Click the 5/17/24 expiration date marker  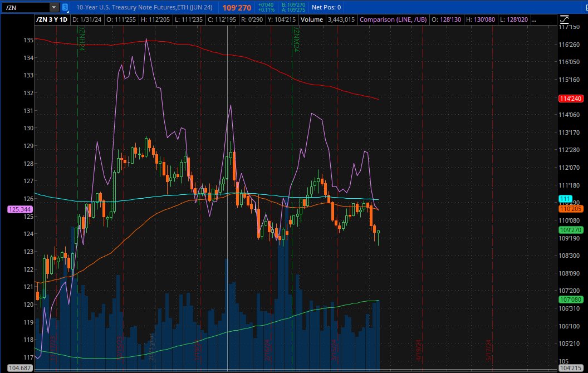489,351
